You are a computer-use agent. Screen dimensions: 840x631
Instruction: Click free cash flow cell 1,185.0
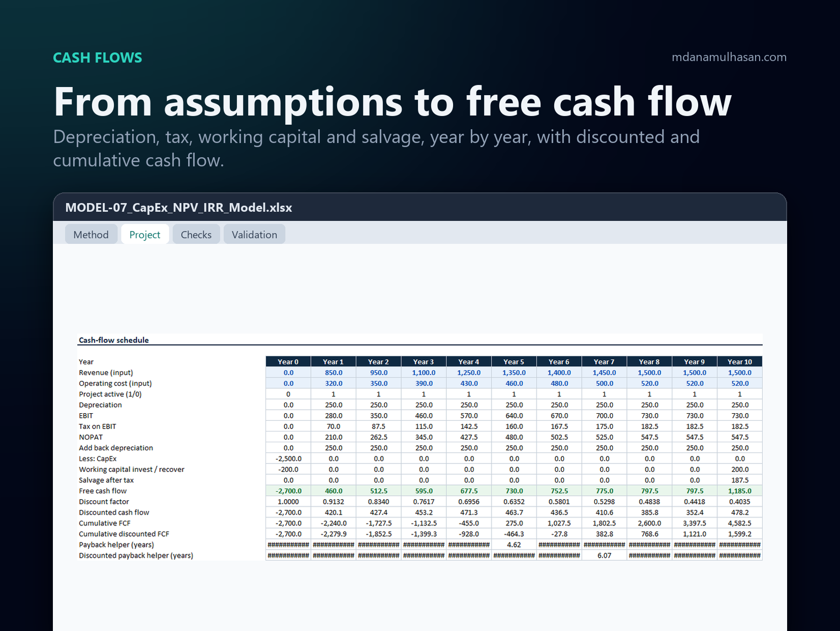point(740,491)
